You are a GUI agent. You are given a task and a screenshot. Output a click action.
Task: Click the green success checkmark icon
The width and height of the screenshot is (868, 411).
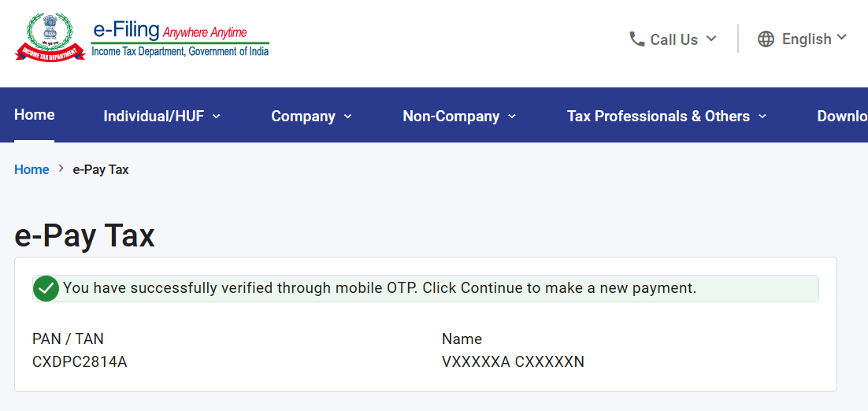[x=46, y=288]
